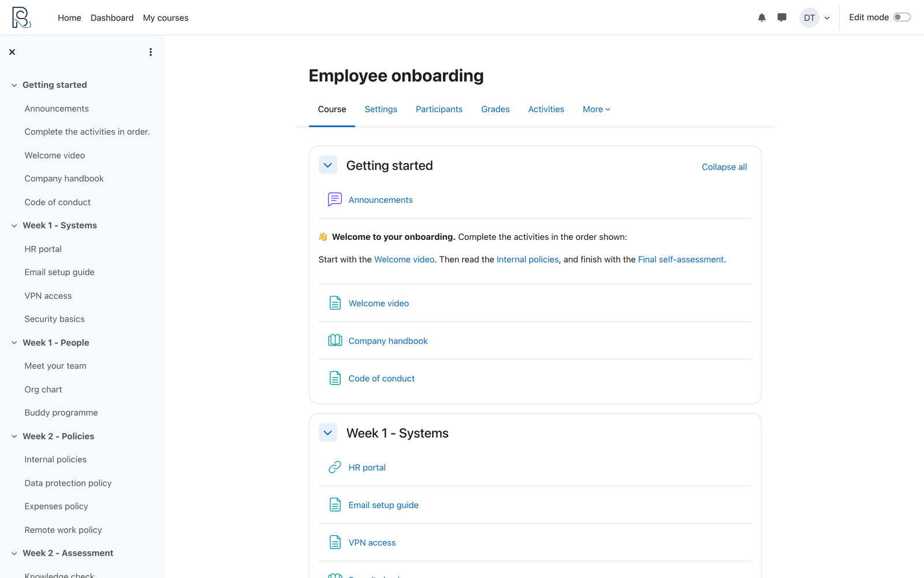
Task: Switch to the Participants tab
Action: 439,109
